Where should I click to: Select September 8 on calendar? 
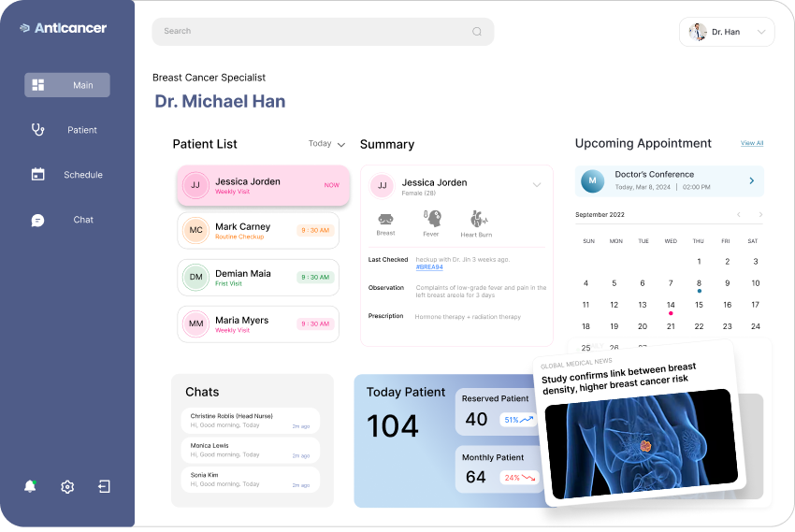pos(699,283)
